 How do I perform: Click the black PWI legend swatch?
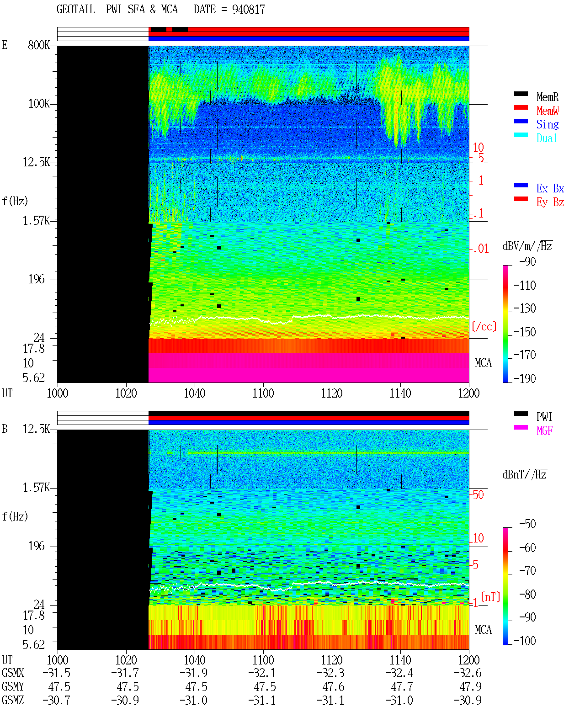click(521, 414)
